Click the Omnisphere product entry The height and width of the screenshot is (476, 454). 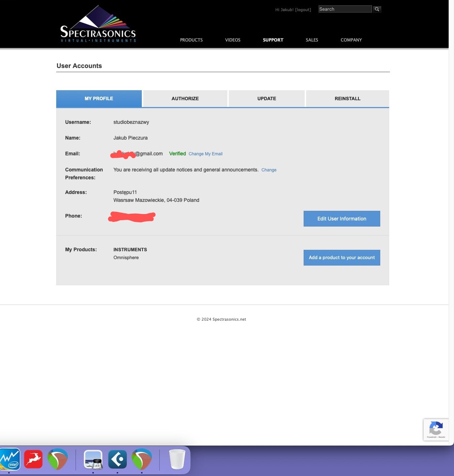tap(126, 258)
